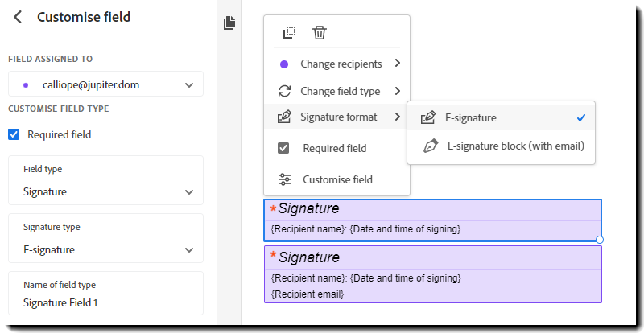The height and width of the screenshot is (333, 644).
Task: Click Customise field menu entry
Action: tap(337, 179)
